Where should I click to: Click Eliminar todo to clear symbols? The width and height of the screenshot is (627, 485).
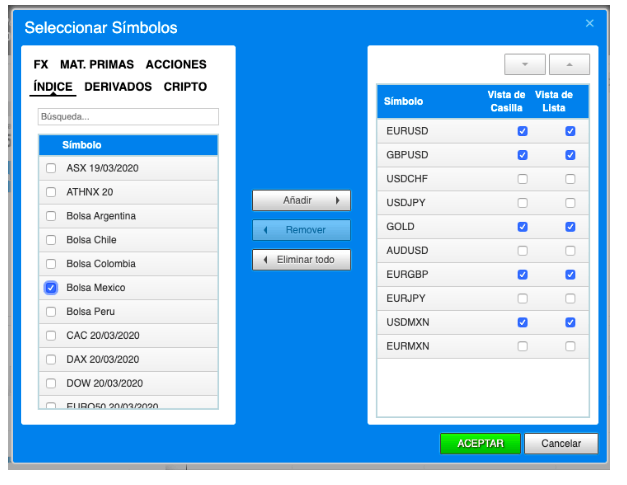click(x=301, y=261)
